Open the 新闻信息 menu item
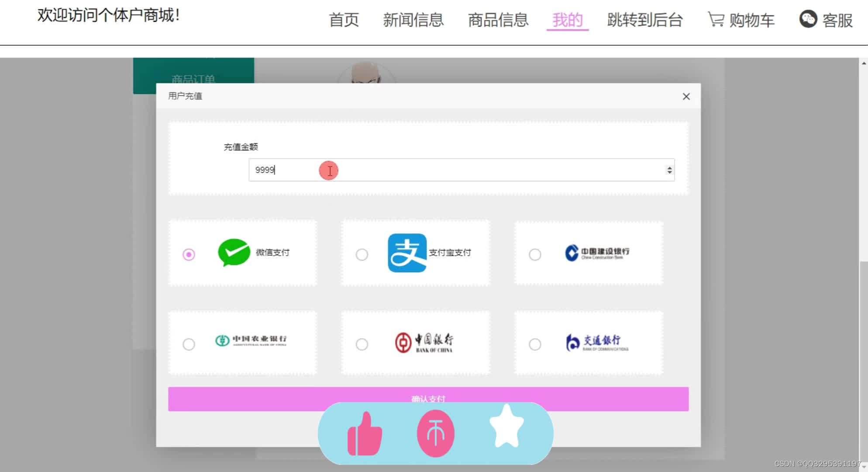The height and width of the screenshot is (472, 868). coord(413,20)
